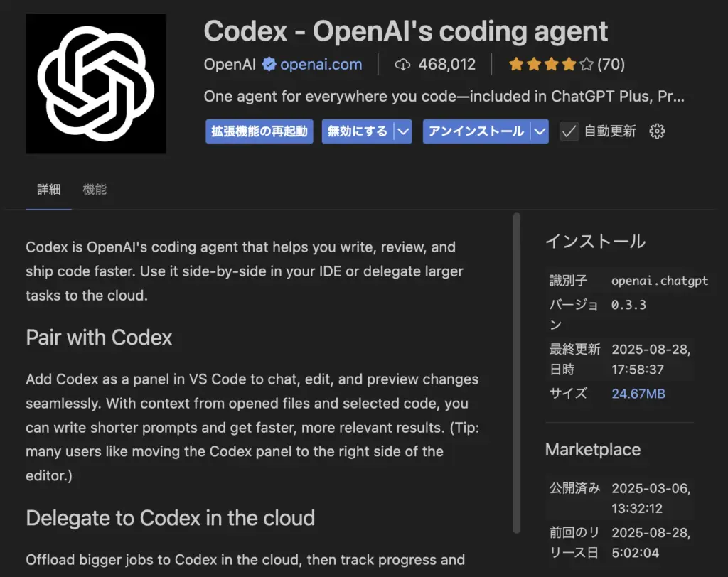This screenshot has height=577, width=728.
Task: Click the published date 2025-03-06, 13:32:12
Action: pyautogui.click(x=651, y=498)
